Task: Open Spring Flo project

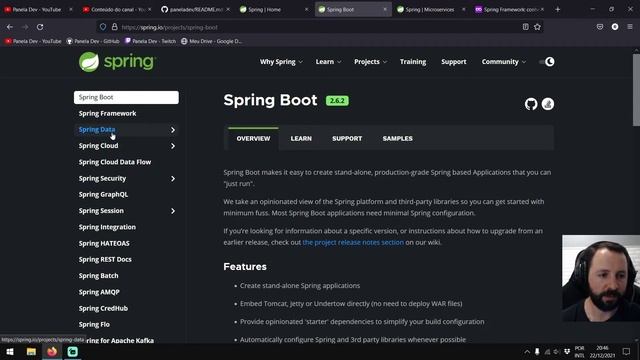Action: click(94, 324)
